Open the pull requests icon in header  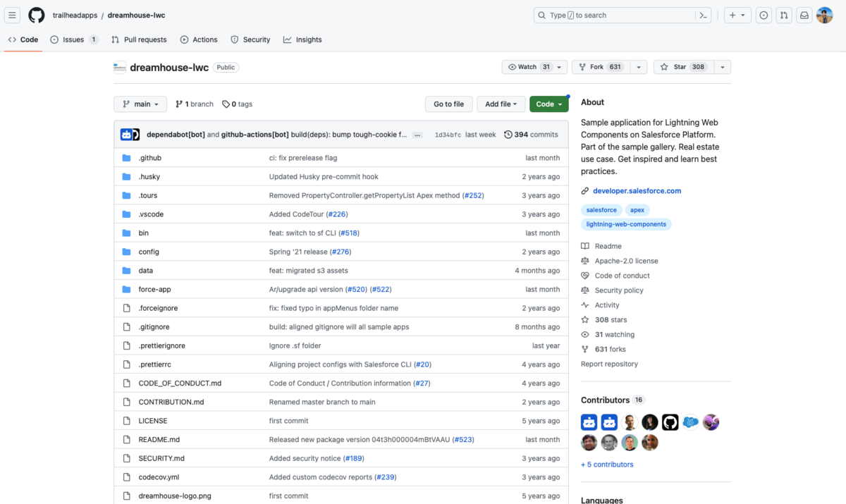(783, 16)
